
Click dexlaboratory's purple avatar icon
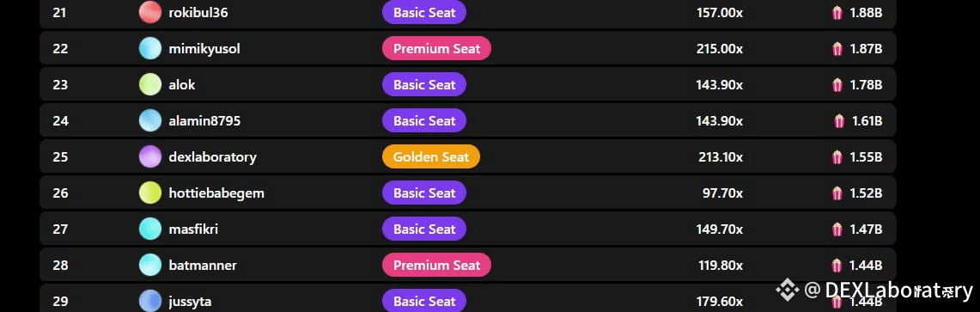(150, 156)
